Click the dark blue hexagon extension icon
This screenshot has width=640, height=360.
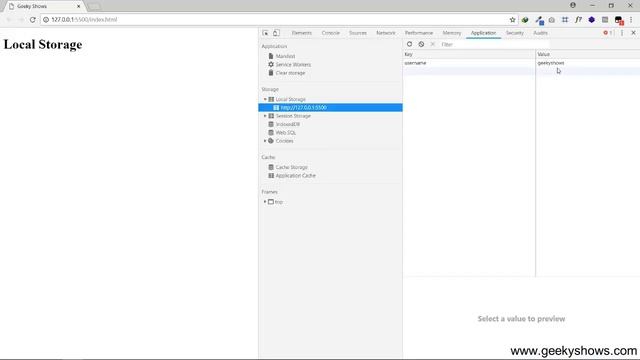591,20
